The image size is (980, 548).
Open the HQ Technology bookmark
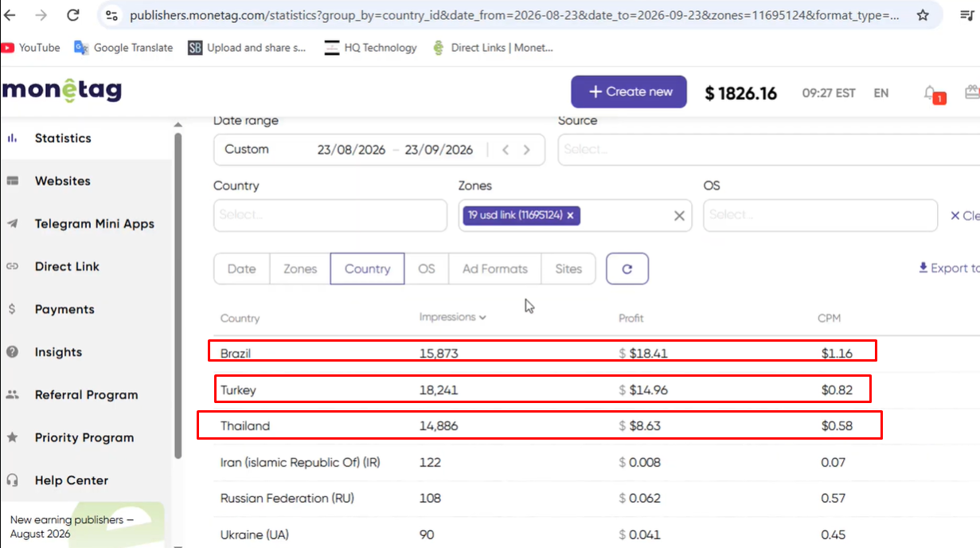tap(371, 48)
